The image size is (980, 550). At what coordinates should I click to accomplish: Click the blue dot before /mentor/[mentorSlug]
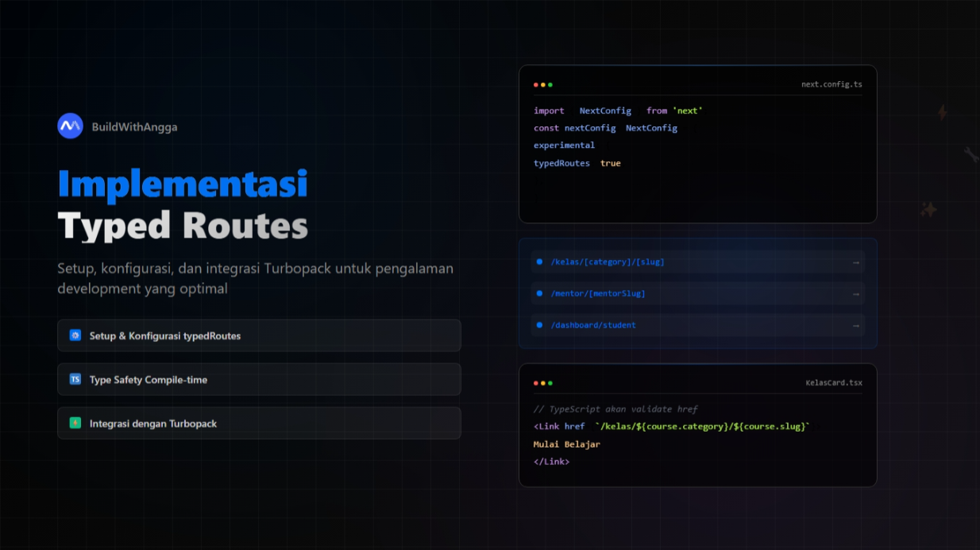click(x=540, y=293)
